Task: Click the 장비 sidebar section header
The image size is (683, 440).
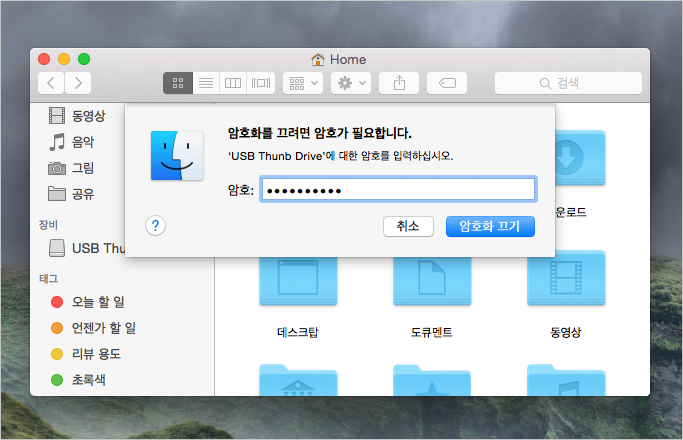Action: click(48, 225)
